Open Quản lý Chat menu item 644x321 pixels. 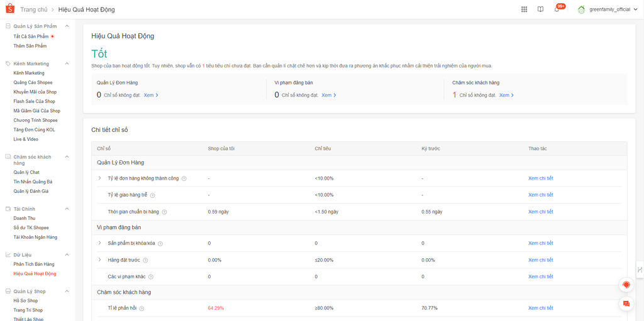click(x=26, y=172)
